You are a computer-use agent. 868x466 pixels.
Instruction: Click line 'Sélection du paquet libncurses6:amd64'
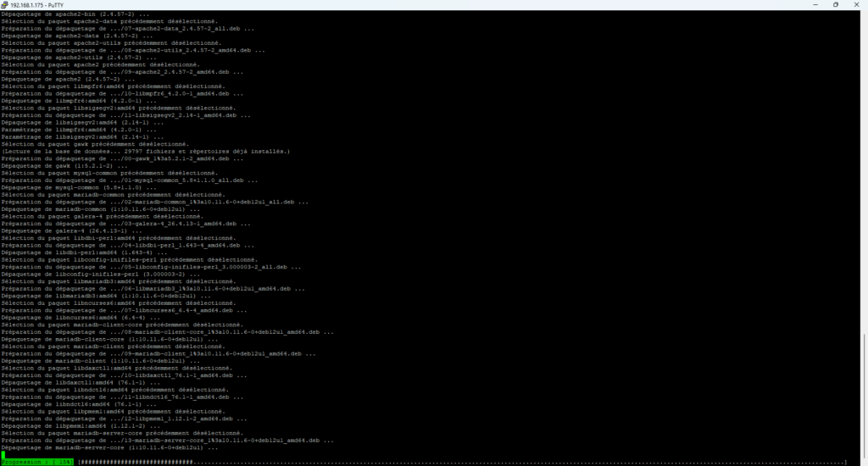(x=119, y=302)
